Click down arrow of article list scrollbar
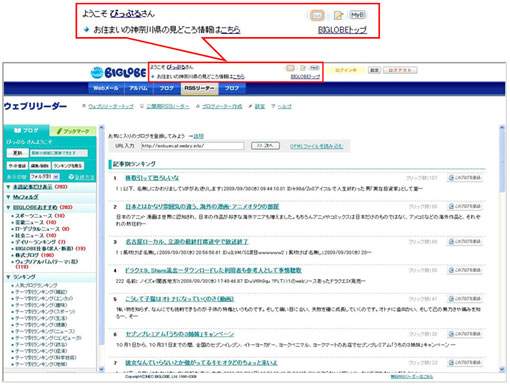 click(x=502, y=369)
